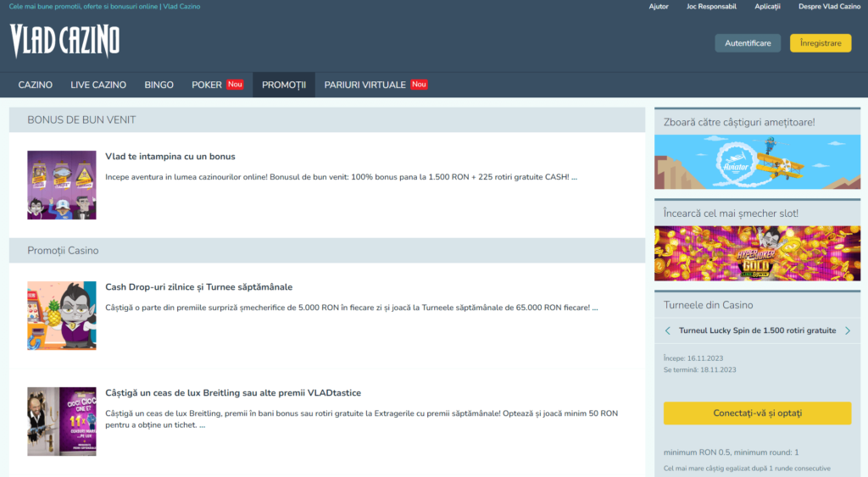Go to the CAZINO section
868x477 pixels.
36,85
